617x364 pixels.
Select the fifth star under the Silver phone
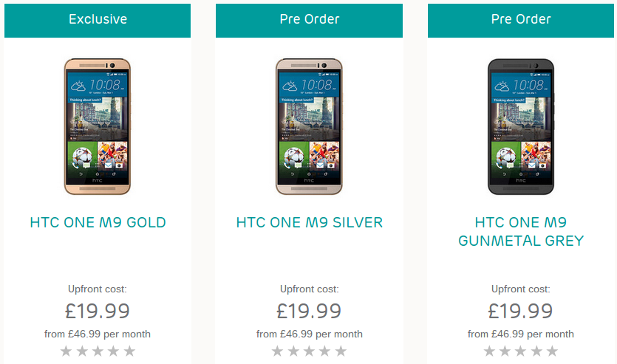click(341, 351)
